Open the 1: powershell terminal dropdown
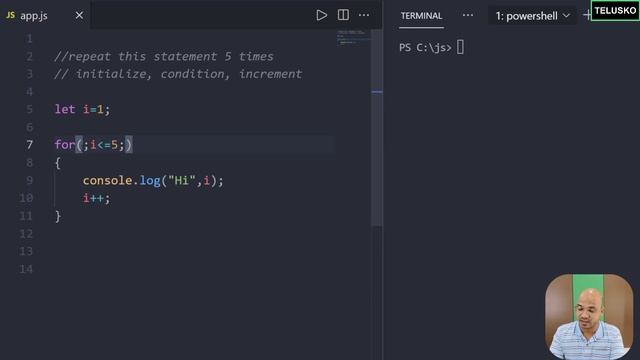Image resolution: width=640 pixels, height=360 pixels. (x=532, y=16)
